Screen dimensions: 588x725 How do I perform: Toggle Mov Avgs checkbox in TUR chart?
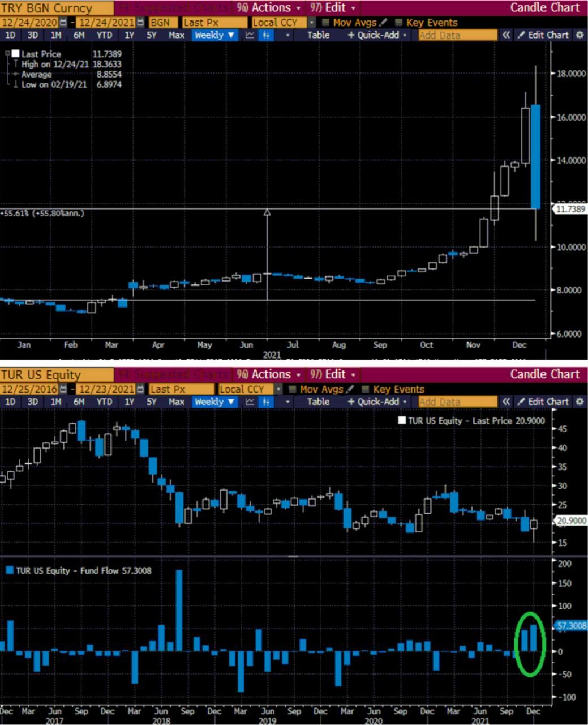(x=293, y=389)
